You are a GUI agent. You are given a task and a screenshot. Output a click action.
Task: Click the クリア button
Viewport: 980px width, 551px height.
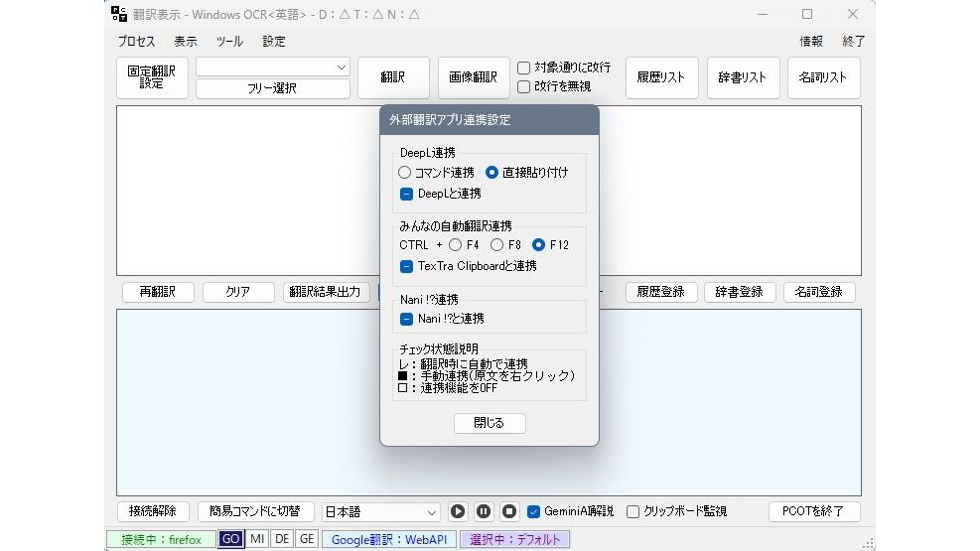(238, 292)
